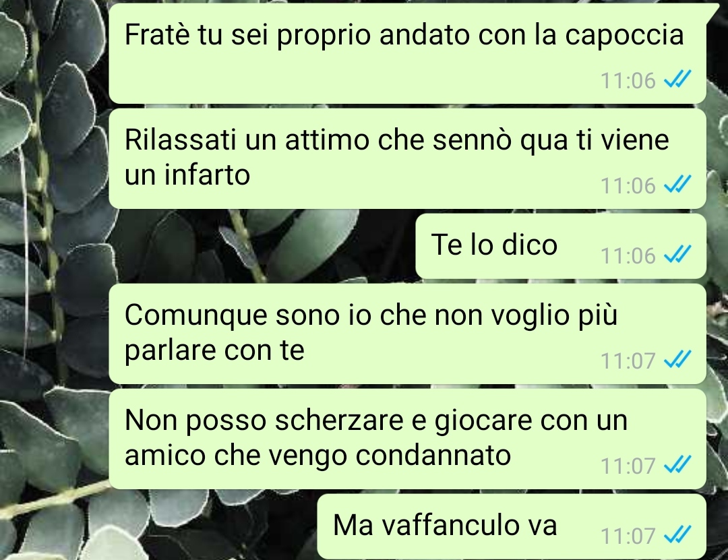Tap the 11:07 timestamp on 'vengo condannato' message
The height and width of the screenshot is (560, 728).
628,466
